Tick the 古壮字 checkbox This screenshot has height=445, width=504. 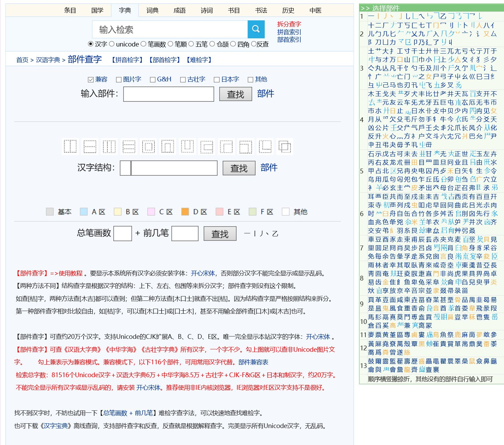183,80
